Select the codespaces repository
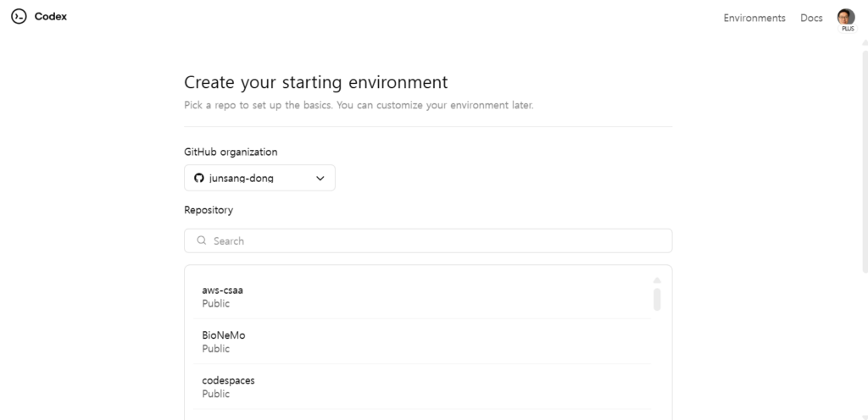Screen dimensions: 868x420 (x=422, y=387)
